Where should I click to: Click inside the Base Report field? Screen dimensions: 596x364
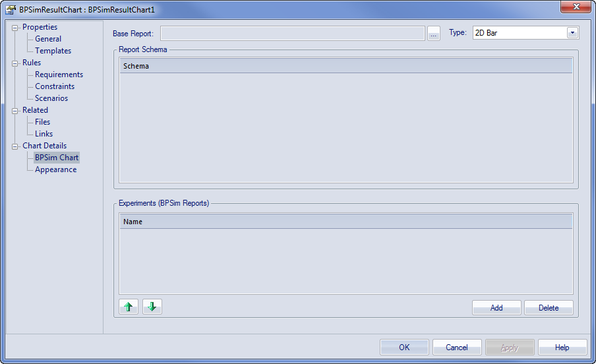(x=292, y=34)
